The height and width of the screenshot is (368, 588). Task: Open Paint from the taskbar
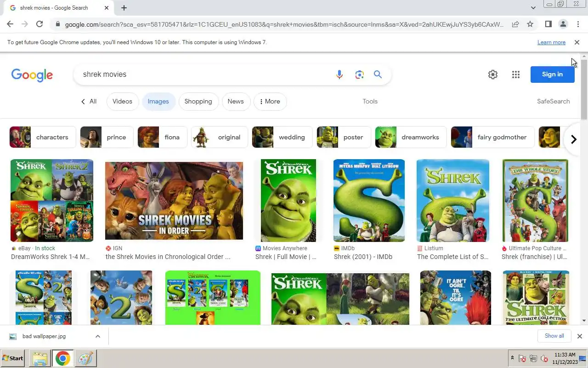pos(86,358)
